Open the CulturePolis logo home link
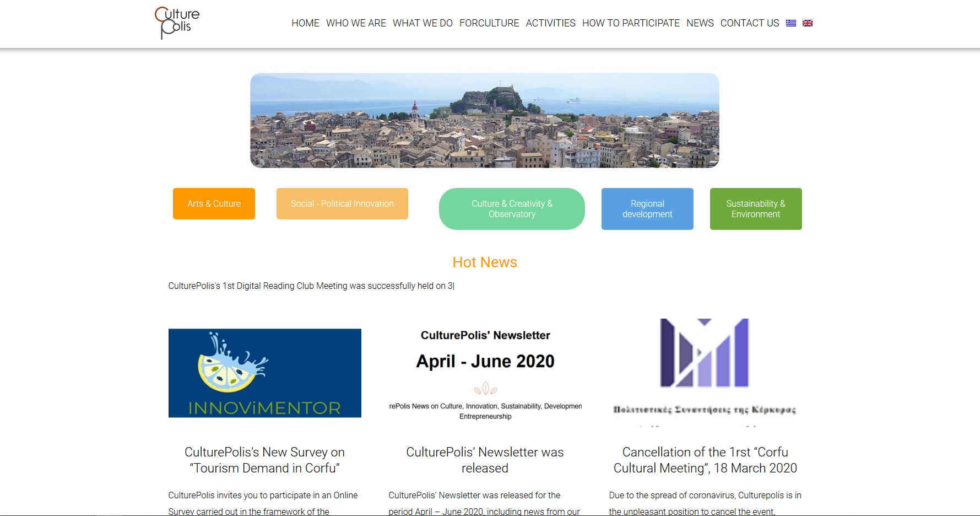This screenshot has height=516, width=980. click(x=177, y=23)
